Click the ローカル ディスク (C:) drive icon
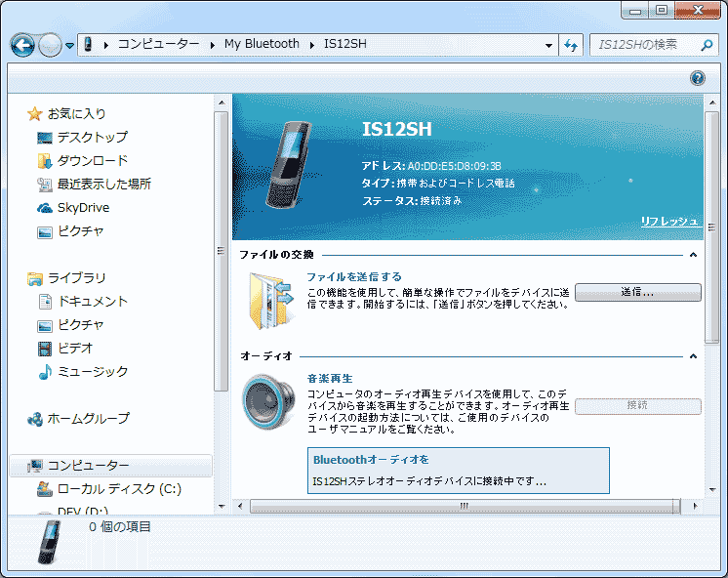 click(45, 489)
